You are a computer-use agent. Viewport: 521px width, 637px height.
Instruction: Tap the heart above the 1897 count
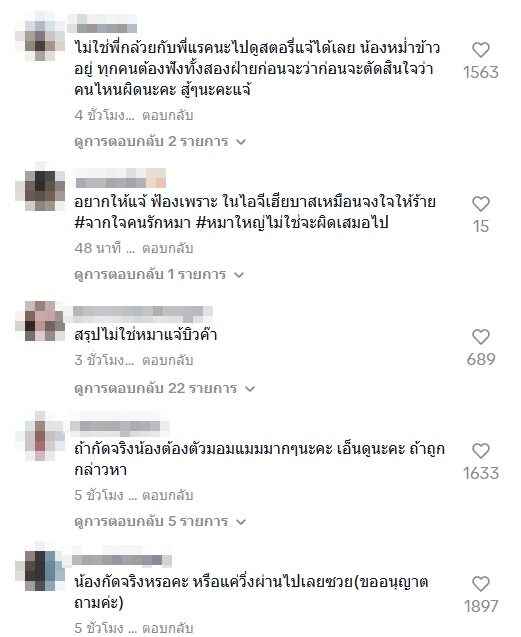point(481,584)
